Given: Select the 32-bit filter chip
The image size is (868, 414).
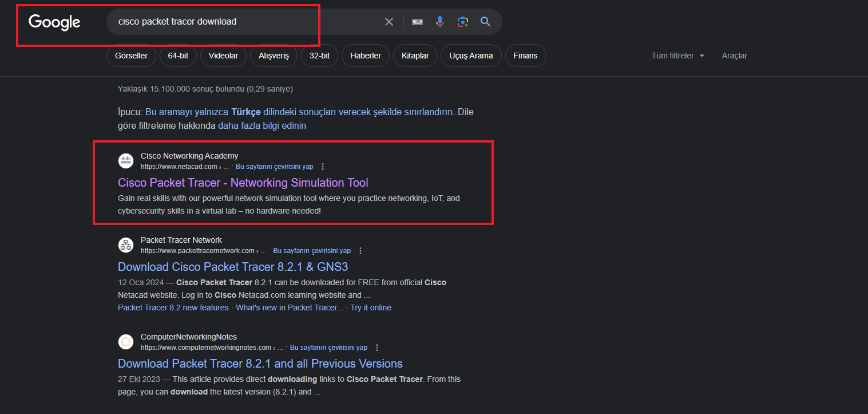Looking at the screenshot, I should coord(319,56).
